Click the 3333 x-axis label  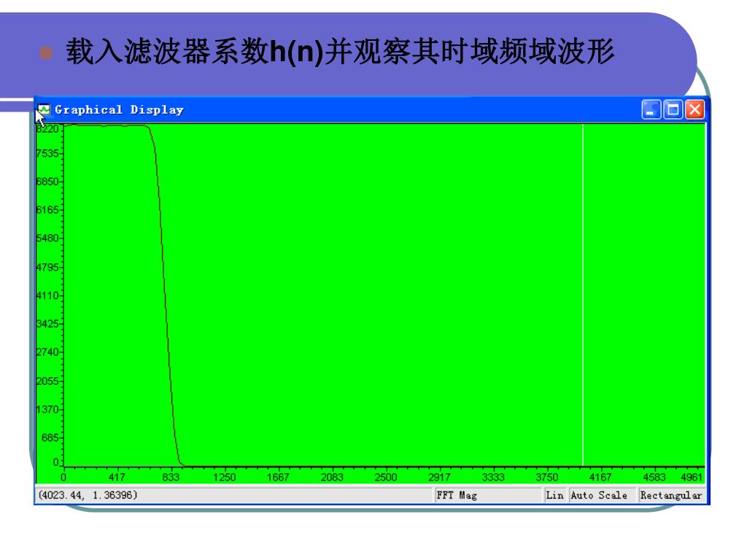click(493, 477)
